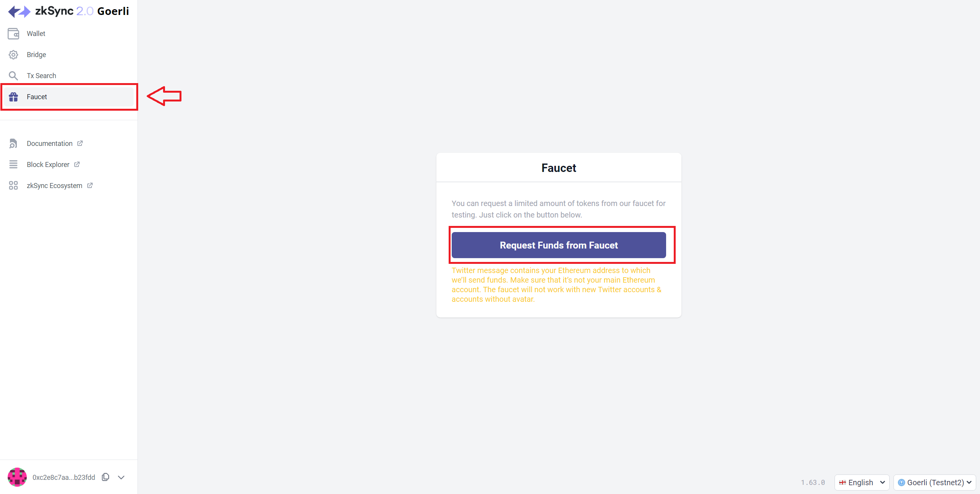Click the Block Explorer list icon
This screenshot has height=494, width=980.
[13, 165]
